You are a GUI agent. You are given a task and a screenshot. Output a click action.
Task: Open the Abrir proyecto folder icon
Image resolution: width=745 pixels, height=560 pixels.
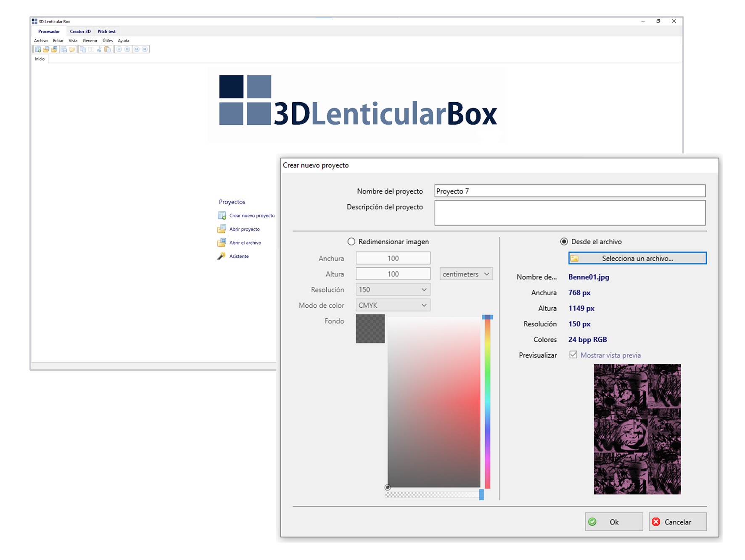[222, 229]
